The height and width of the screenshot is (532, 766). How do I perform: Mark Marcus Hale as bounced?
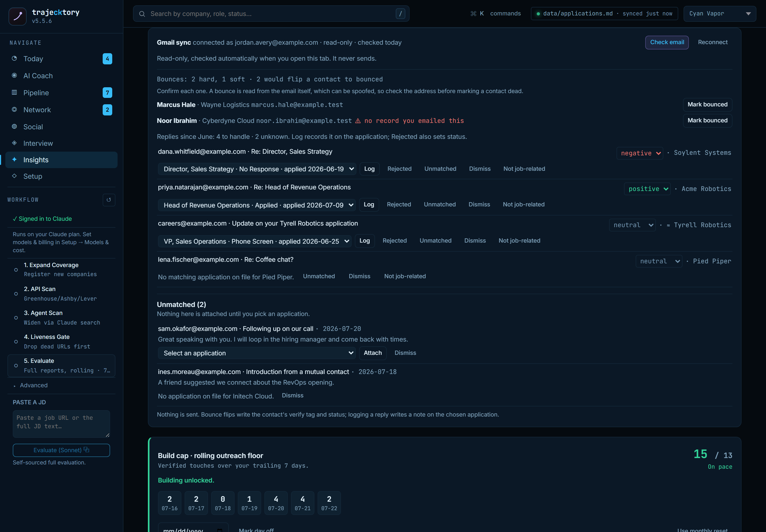(x=707, y=105)
